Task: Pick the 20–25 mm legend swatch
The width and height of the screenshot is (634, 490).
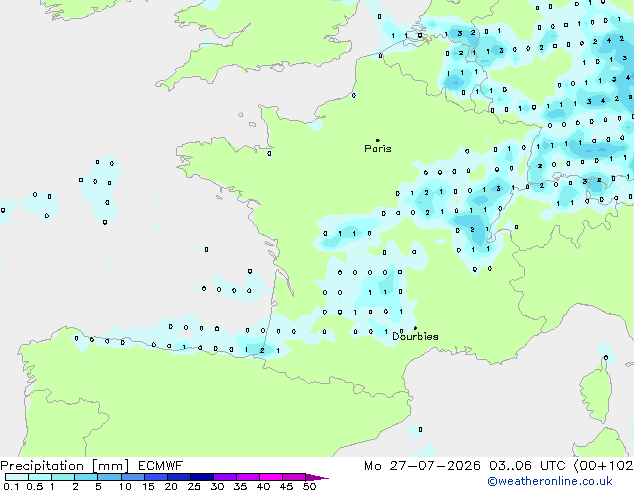Action: [x=179, y=477]
